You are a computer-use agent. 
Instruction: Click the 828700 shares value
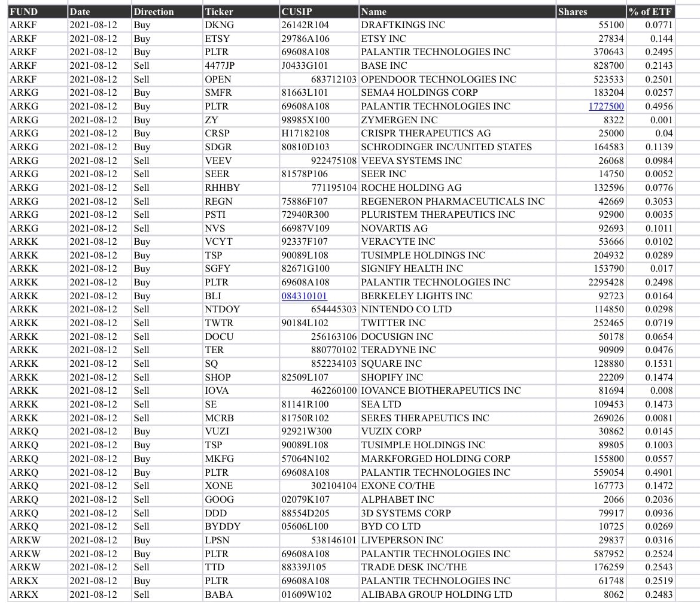[x=591, y=66]
